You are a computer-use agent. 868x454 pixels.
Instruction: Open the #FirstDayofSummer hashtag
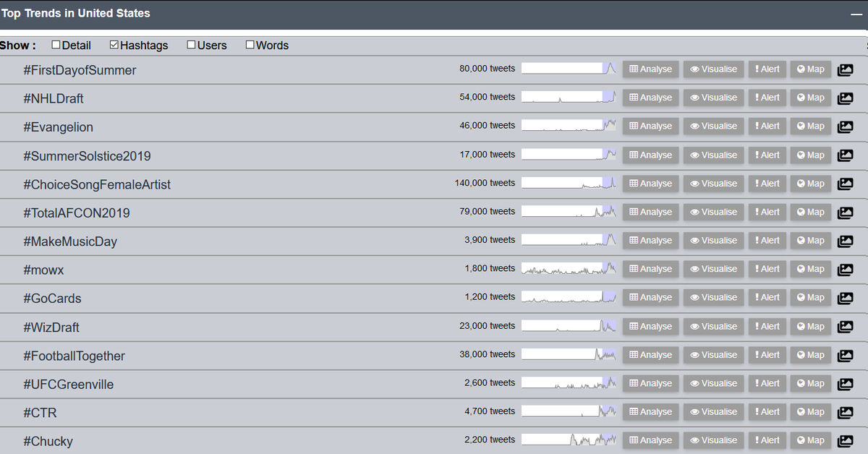click(80, 70)
